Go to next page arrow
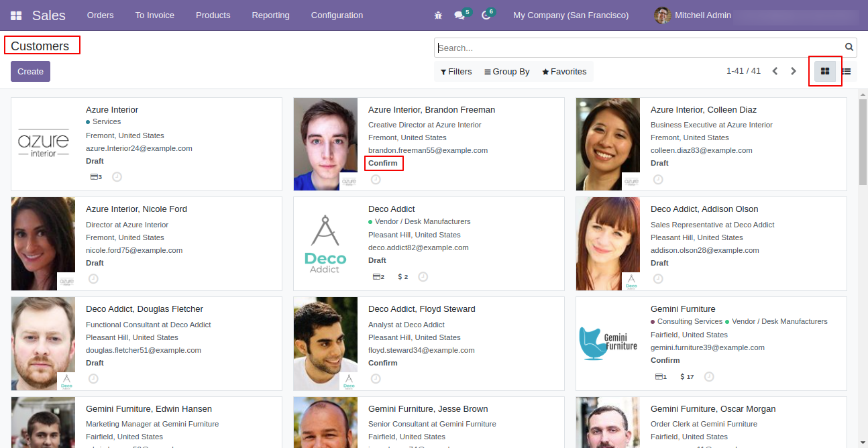The width and height of the screenshot is (868, 448). (x=794, y=71)
